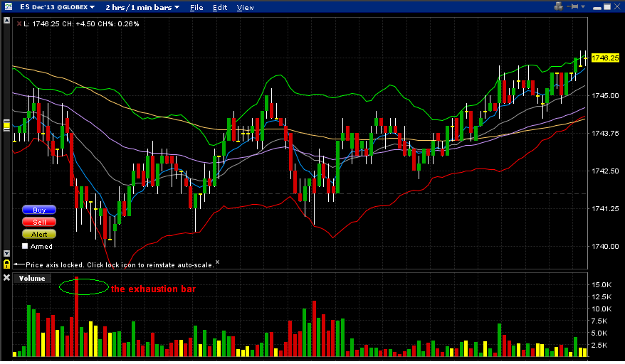Click the 1742.50 price axis label
The width and height of the screenshot is (625, 364).
click(605, 171)
